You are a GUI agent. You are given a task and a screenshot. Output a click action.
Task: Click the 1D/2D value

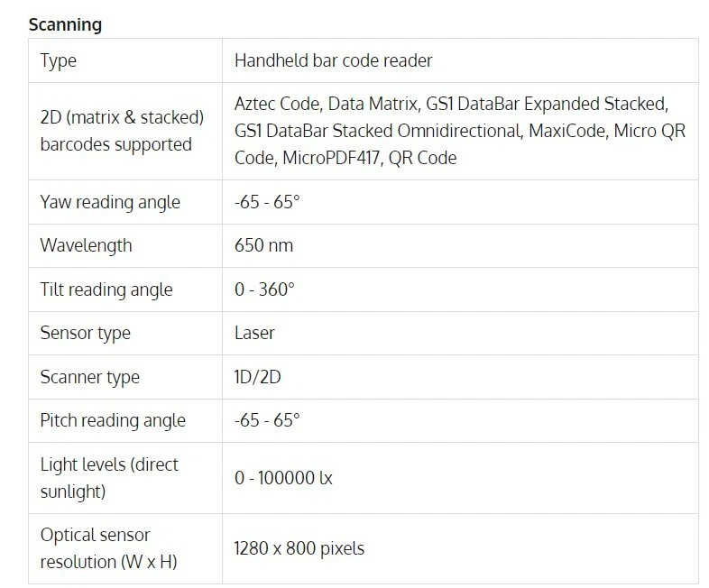(257, 377)
